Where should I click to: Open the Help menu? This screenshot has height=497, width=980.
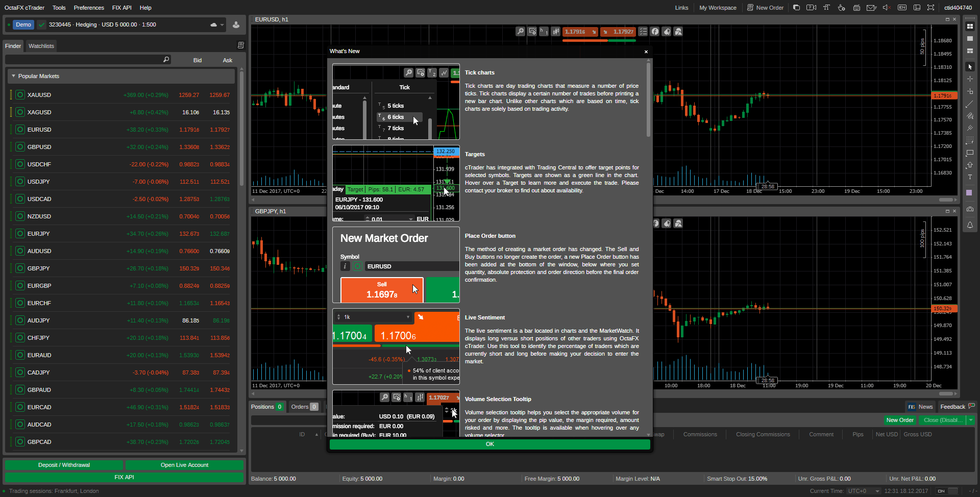[x=145, y=8]
